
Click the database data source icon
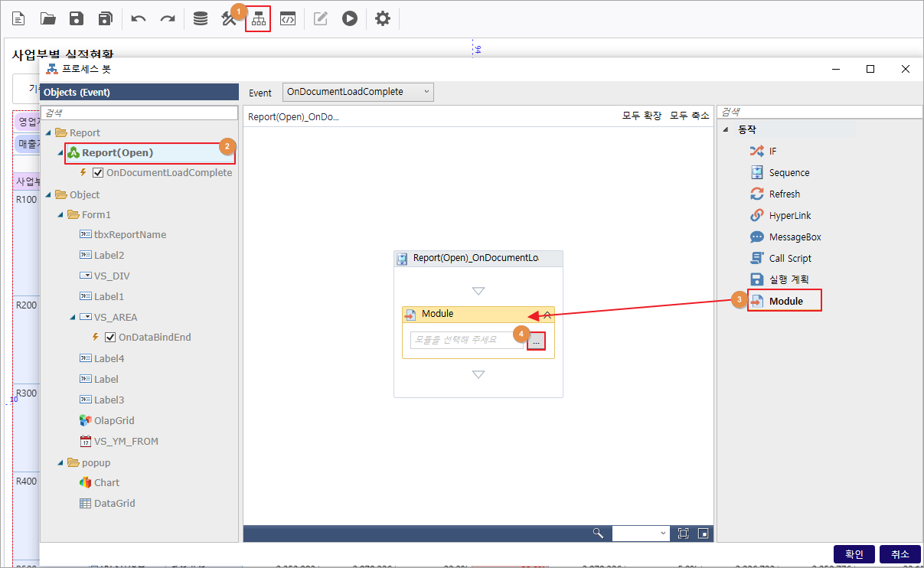click(x=201, y=19)
